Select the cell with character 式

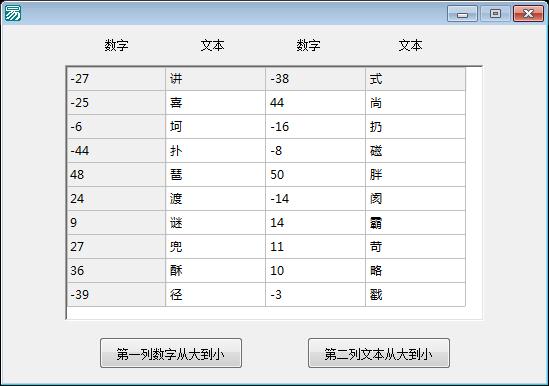coord(415,79)
